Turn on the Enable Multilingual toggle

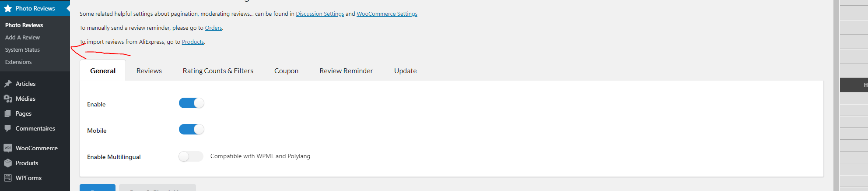191,156
